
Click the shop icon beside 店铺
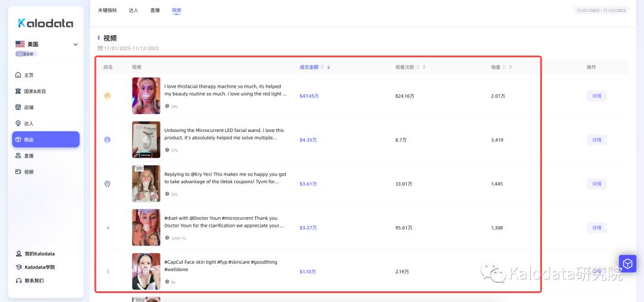(18, 107)
